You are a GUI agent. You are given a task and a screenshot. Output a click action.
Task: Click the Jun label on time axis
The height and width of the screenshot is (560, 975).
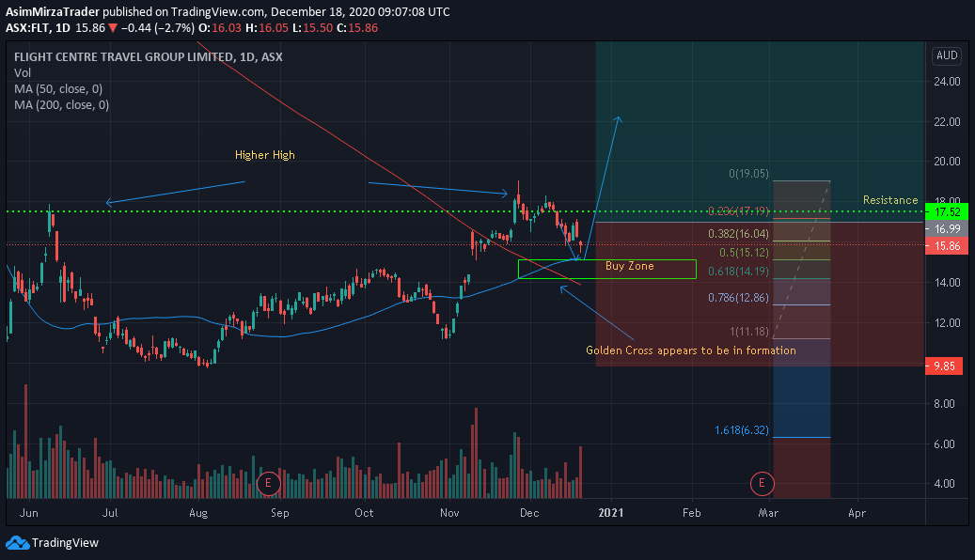[28, 513]
